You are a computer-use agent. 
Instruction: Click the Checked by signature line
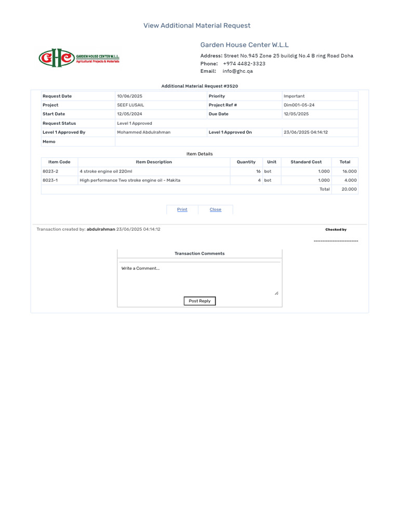click(336, 241)
